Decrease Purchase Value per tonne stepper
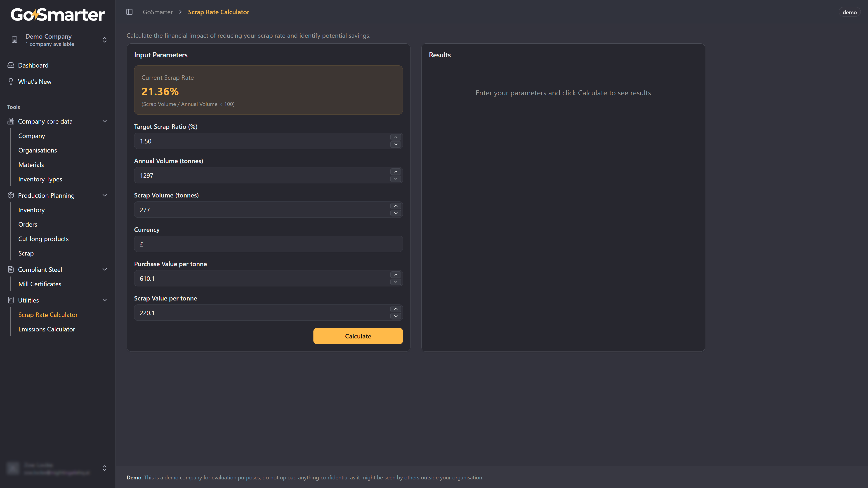 (396, 282)
